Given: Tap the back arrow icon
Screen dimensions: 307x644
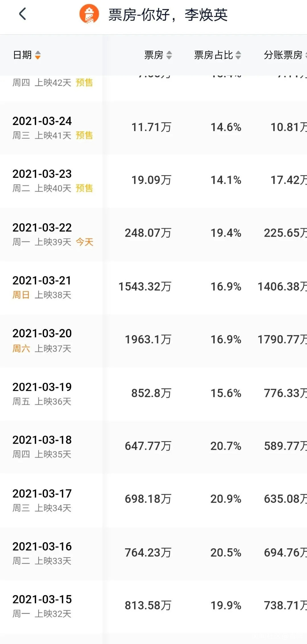Looking at the screenshot, I should [x=22, y=14].
